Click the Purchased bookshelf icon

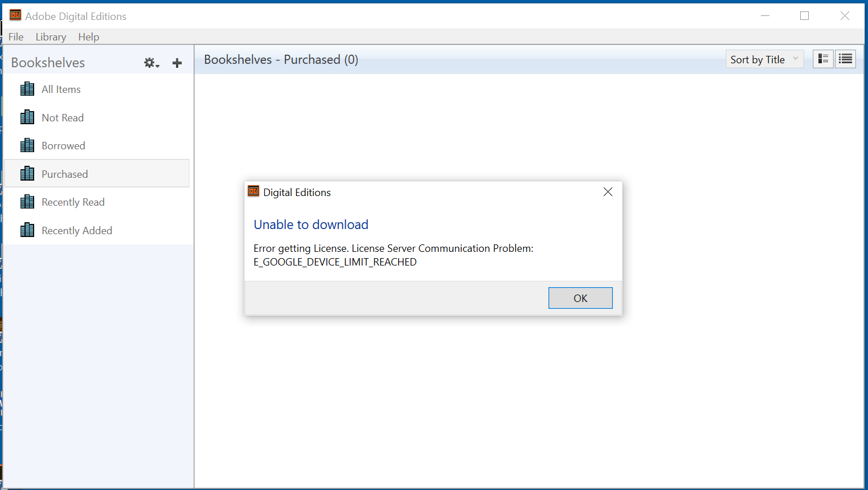(27, 173)
